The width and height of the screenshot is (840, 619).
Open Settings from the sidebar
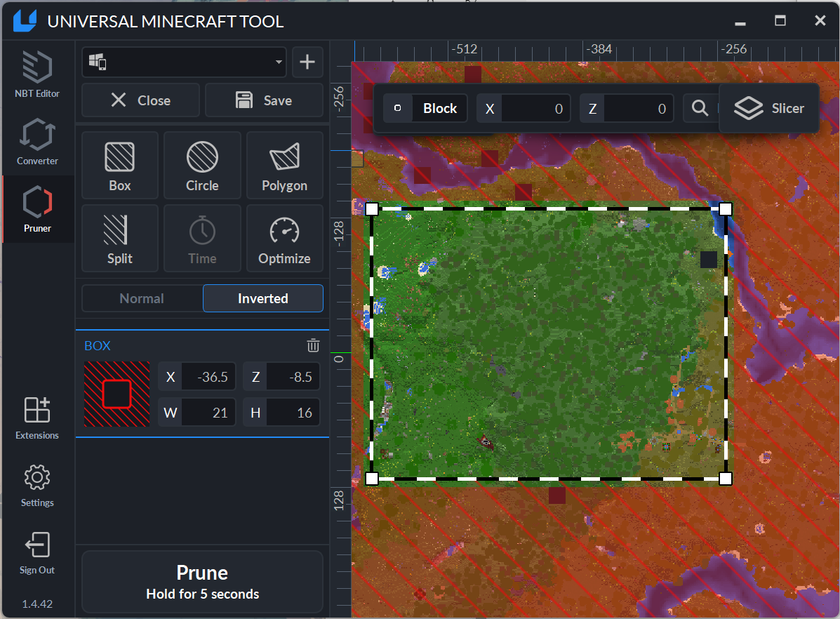pyautogui.click(x=37, y=486)
